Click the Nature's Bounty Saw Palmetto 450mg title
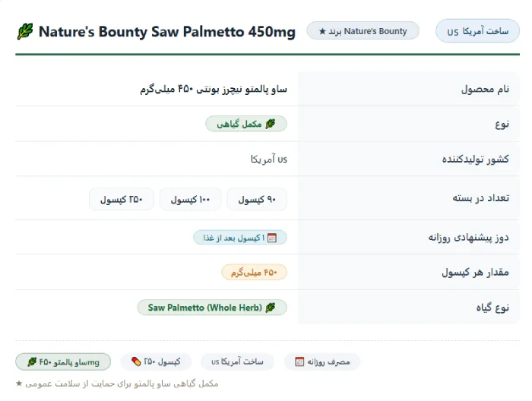The height and width of the screenshot is (401, 532). 167,32
